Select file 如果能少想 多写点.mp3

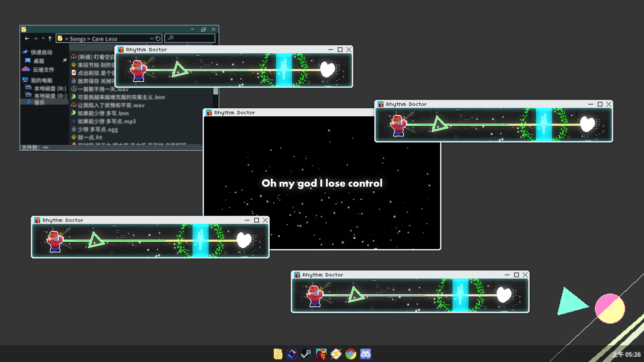pyautogui.click(x=107, y=121)
